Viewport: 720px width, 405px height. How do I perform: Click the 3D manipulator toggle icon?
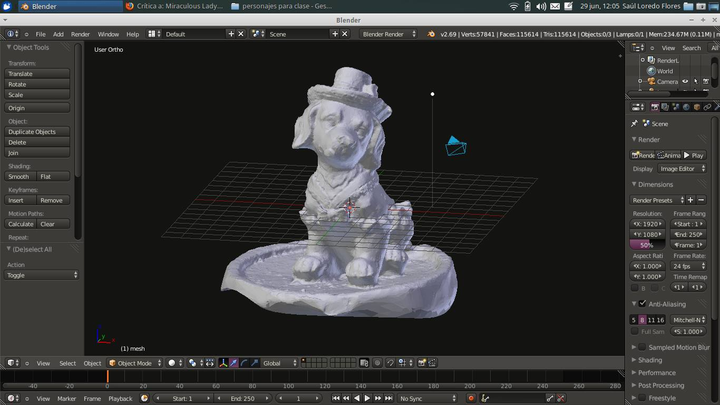(x=222, y=363)
